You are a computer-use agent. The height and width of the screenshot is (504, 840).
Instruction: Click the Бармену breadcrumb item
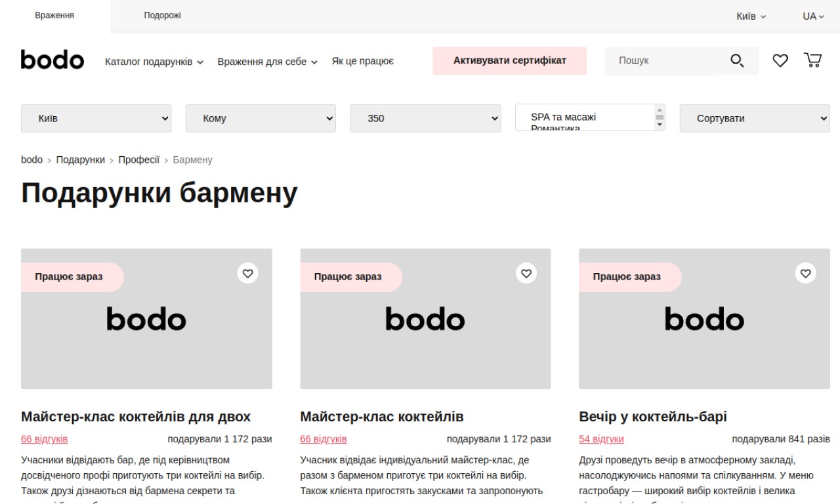tap(192, 159)
